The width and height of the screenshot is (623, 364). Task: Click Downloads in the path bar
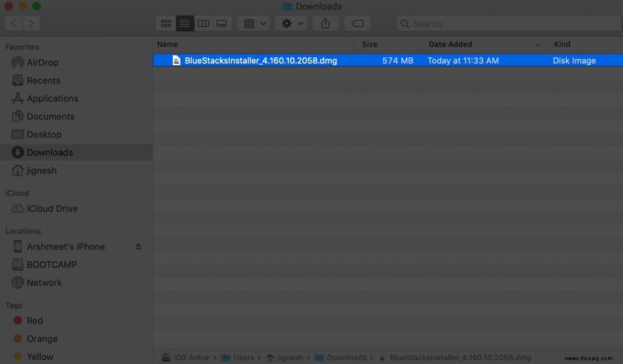pos(346,358)
